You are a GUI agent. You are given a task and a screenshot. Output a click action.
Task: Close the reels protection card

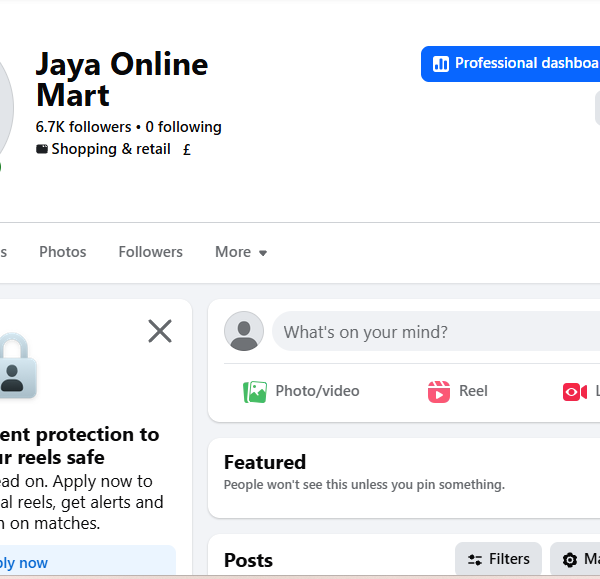tap(160, 331)
